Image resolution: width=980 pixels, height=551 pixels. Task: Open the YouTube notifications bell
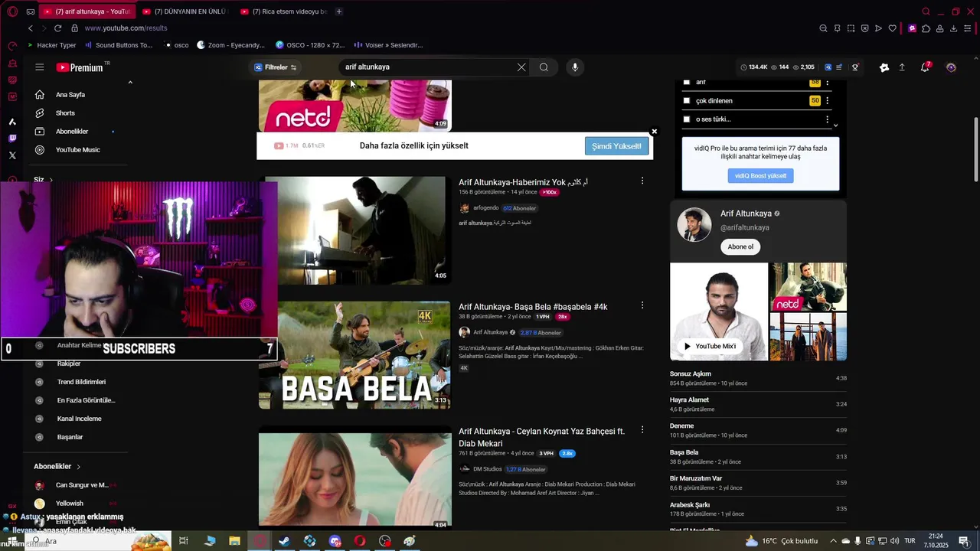click(x=925, y=67)
